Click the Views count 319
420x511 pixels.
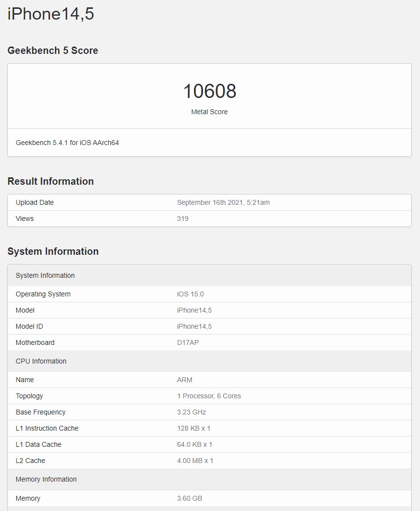182,219
